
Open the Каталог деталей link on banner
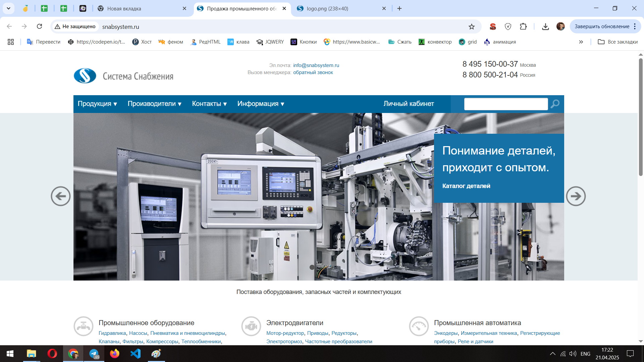tap(466, 186)
